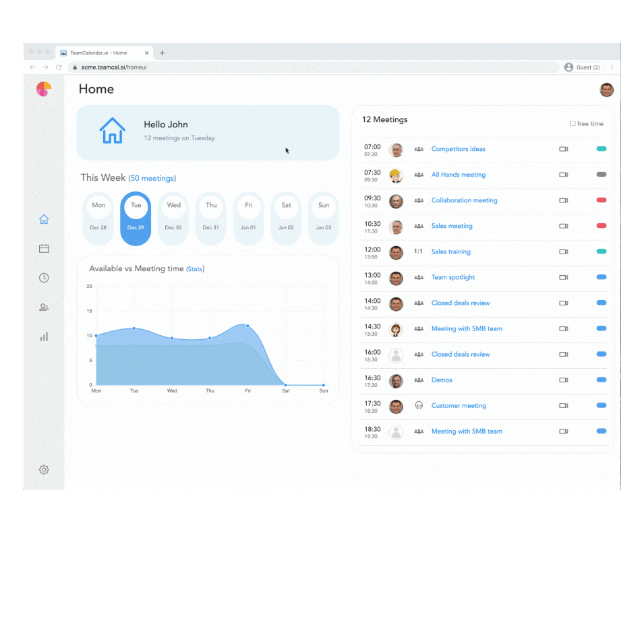Open the All Hands meeting link
Screen dimensions: 644x644
coord(459,175)
